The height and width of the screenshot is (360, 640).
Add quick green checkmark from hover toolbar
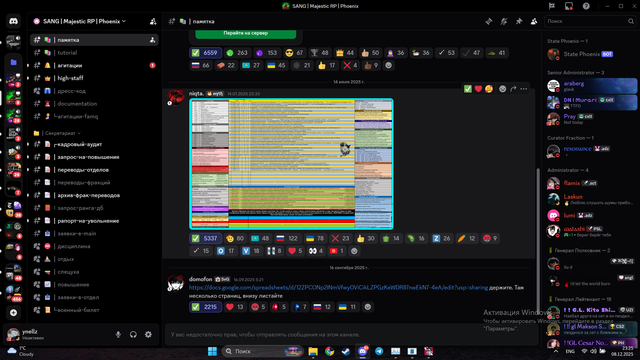click(468, 89)
